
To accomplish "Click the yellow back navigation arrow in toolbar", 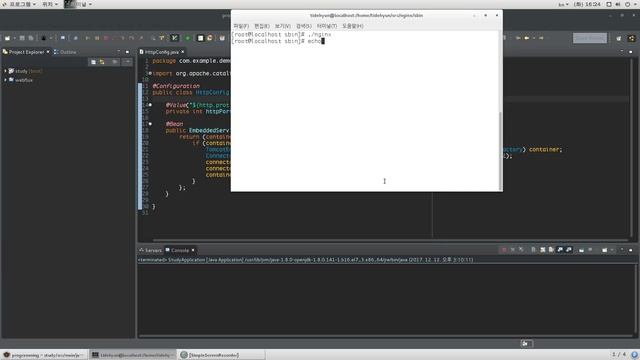I will [527, 38].
